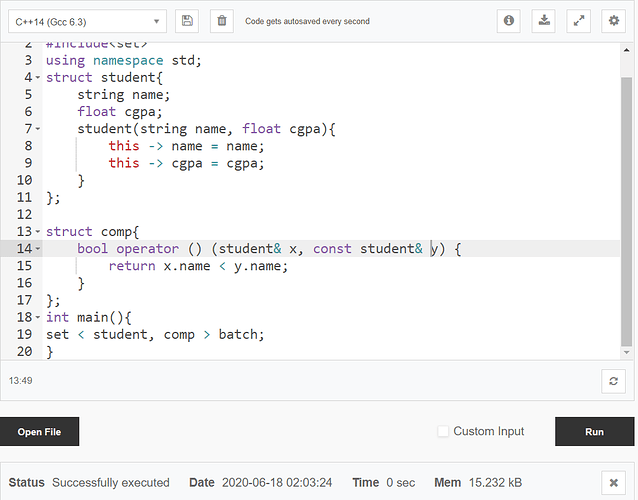
Task: Click the save code floppy icon
Action: 187,21
